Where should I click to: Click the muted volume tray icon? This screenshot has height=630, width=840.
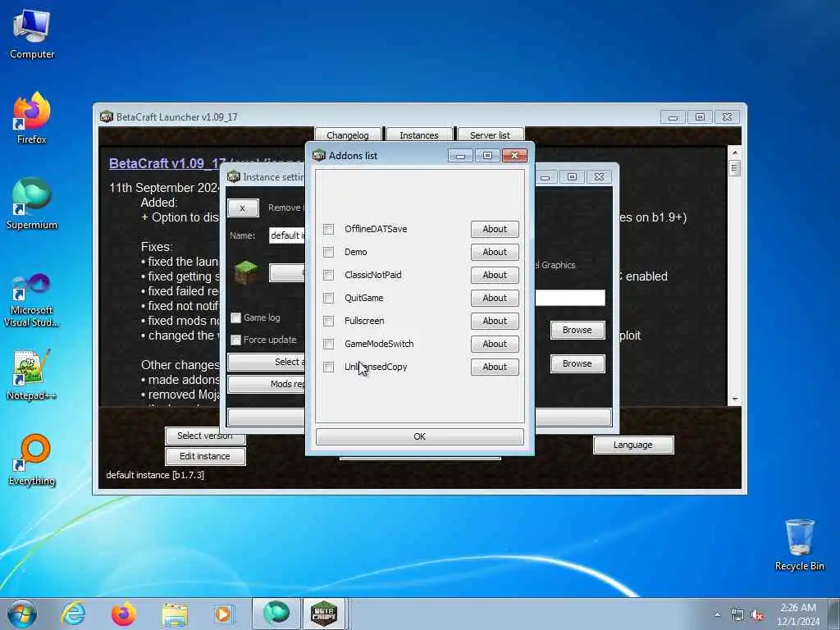pos(757,615)
